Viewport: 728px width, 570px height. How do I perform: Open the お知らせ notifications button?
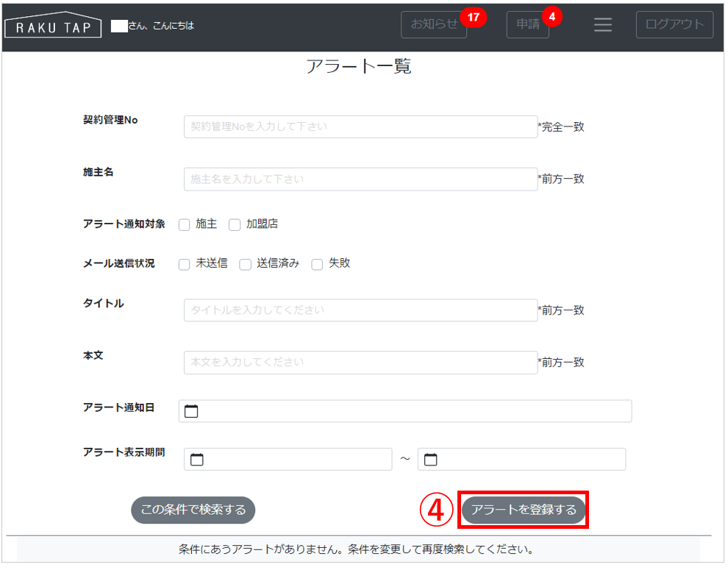[434, 24]
